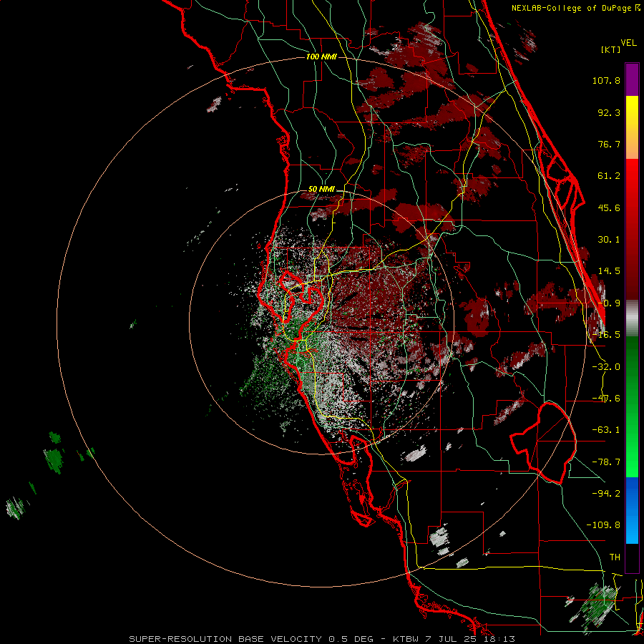The height and width of the screenshot is (644, 644).
Task: Click the -63.1 velocity scale value
Action: 606,430
